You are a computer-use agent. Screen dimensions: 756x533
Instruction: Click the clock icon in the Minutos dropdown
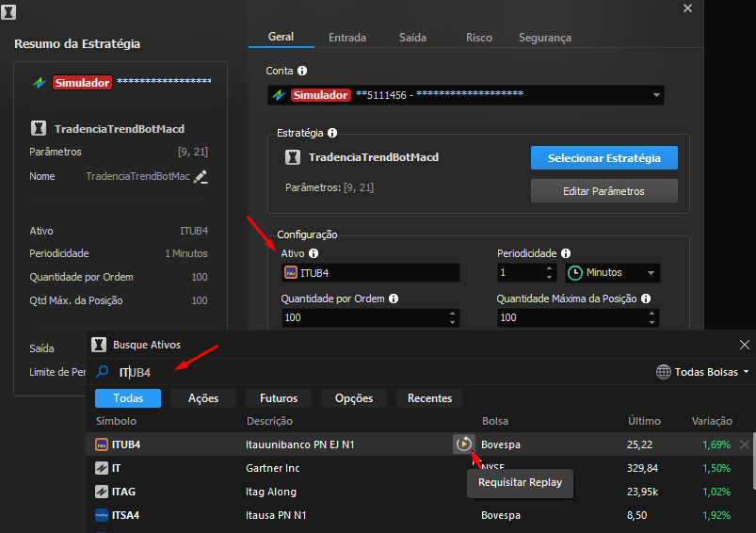click(574, 273)
